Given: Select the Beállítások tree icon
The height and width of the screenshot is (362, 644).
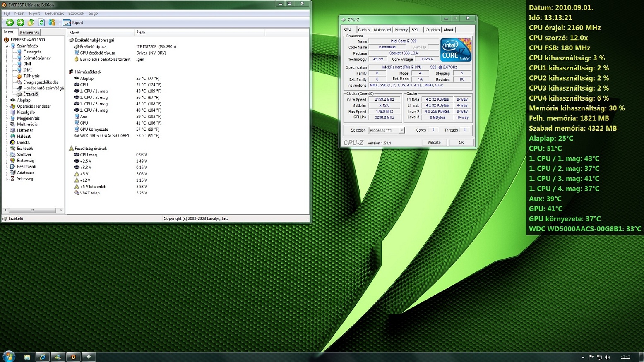Looking at the screenshot, I should [x=13, y=166].
